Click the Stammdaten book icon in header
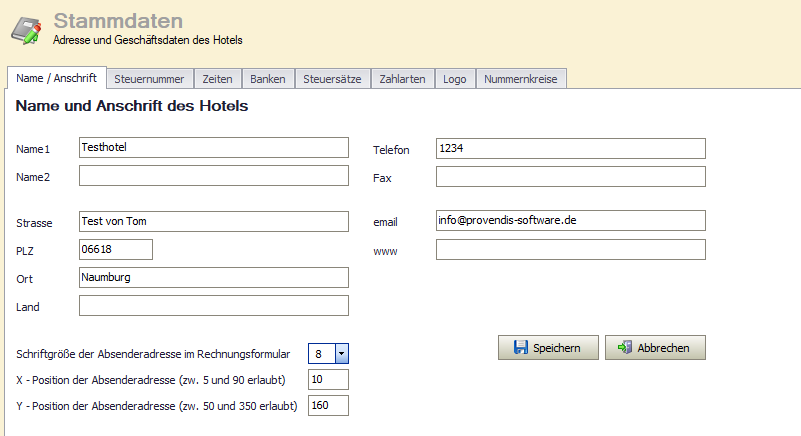 click(x=26, y=28)
